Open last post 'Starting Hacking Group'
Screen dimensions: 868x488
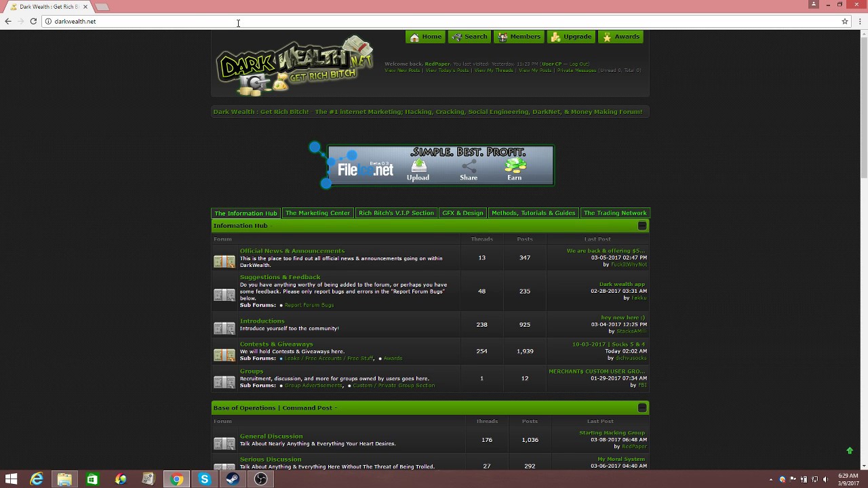click(612, 433)
